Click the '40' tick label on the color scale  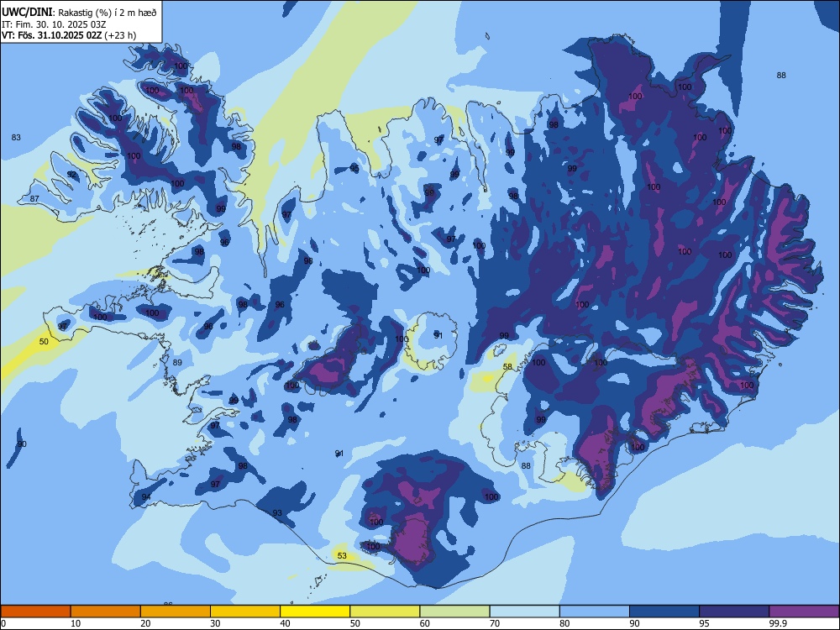285,623
